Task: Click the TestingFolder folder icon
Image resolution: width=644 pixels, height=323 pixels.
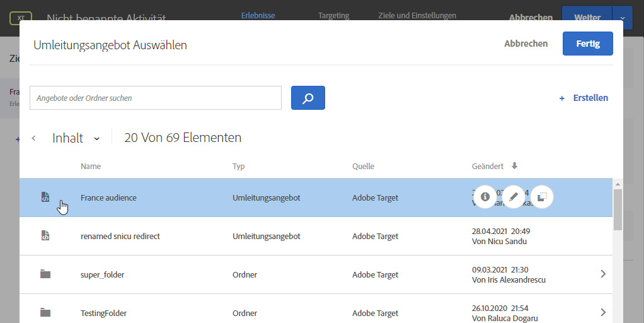Action: click(45, 312)
